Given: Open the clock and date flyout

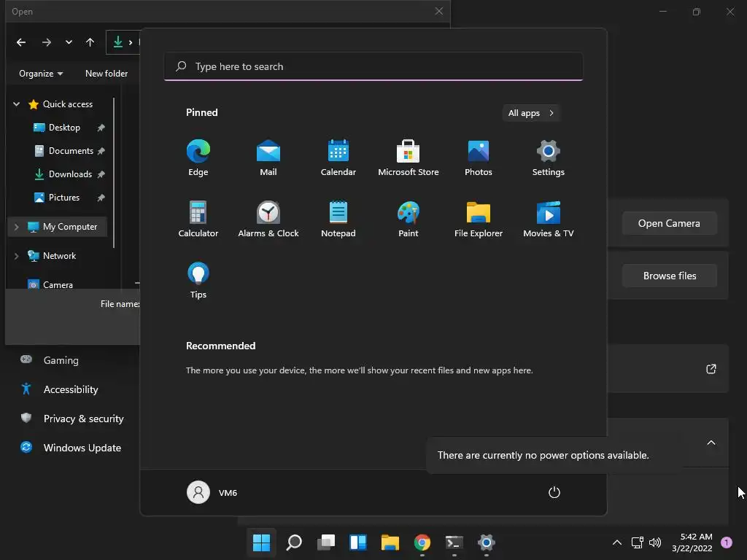Looking at the screenshot, I should click(692, 542).
